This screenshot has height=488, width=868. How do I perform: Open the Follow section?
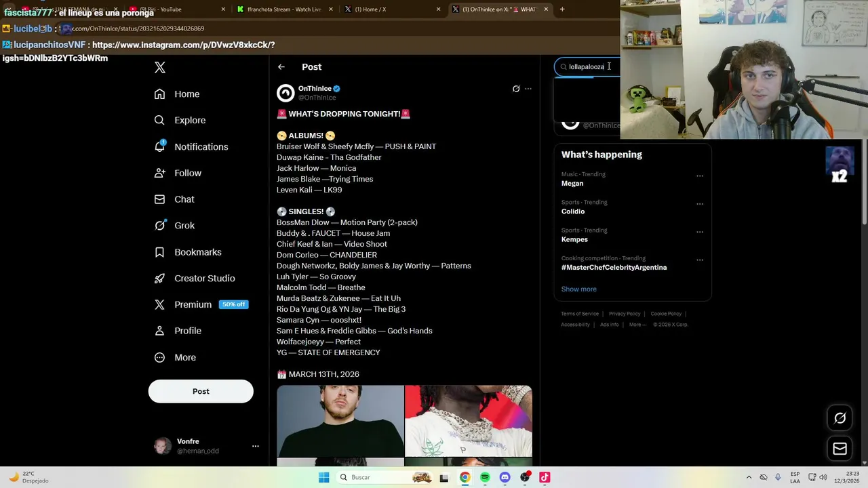178,174
